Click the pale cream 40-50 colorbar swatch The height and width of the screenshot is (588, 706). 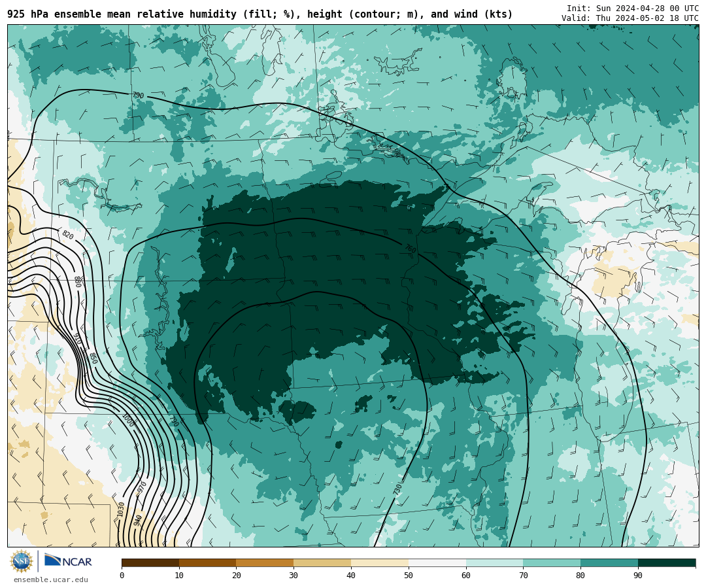(380, 562)
